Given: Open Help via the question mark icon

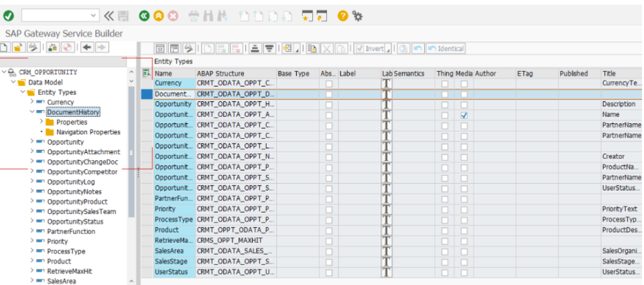Looking at the screenshot, I should click(x=343, y=16).
